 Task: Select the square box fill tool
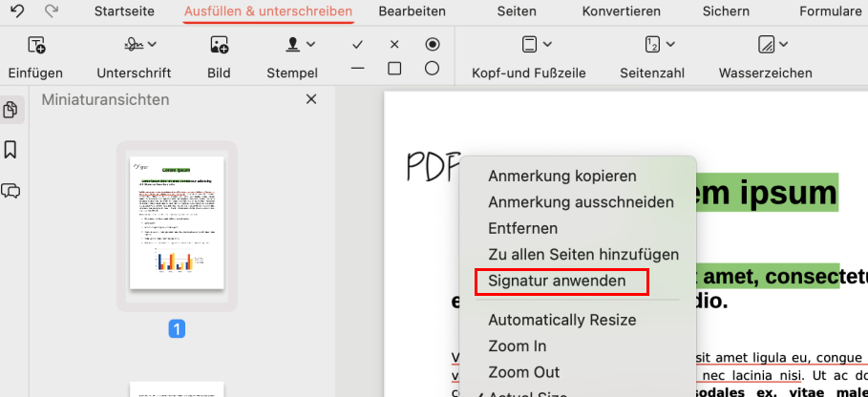pos(394,69)
